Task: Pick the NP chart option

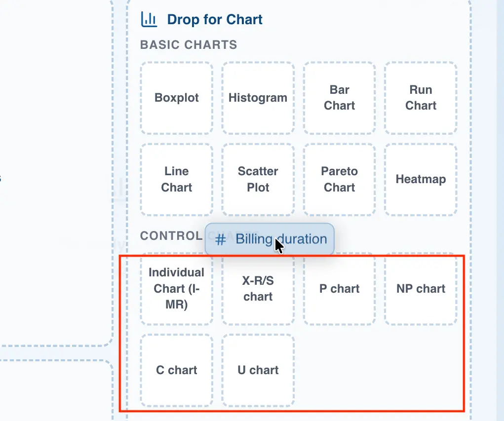Action: point(421,289)
